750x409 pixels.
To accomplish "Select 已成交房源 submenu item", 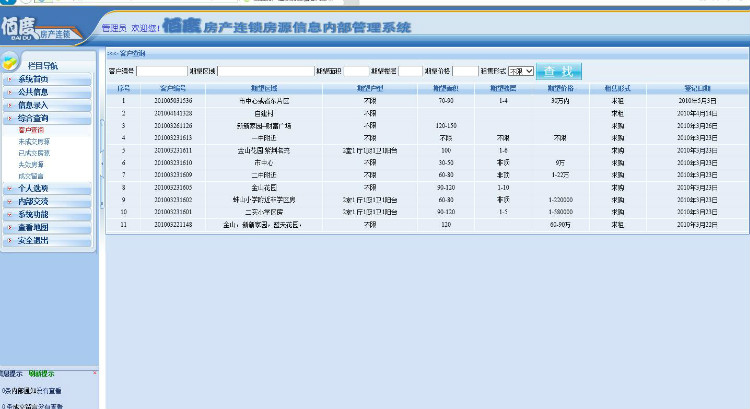I will point(34,153).
